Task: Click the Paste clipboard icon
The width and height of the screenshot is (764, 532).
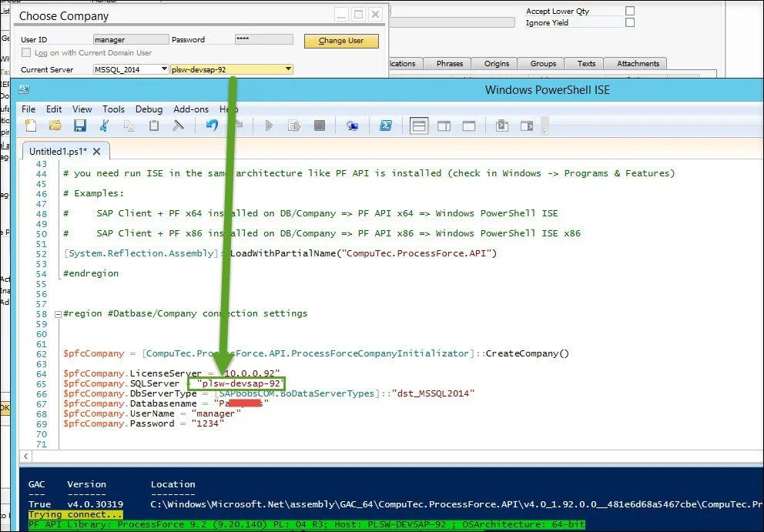Action: pos(154,125)
